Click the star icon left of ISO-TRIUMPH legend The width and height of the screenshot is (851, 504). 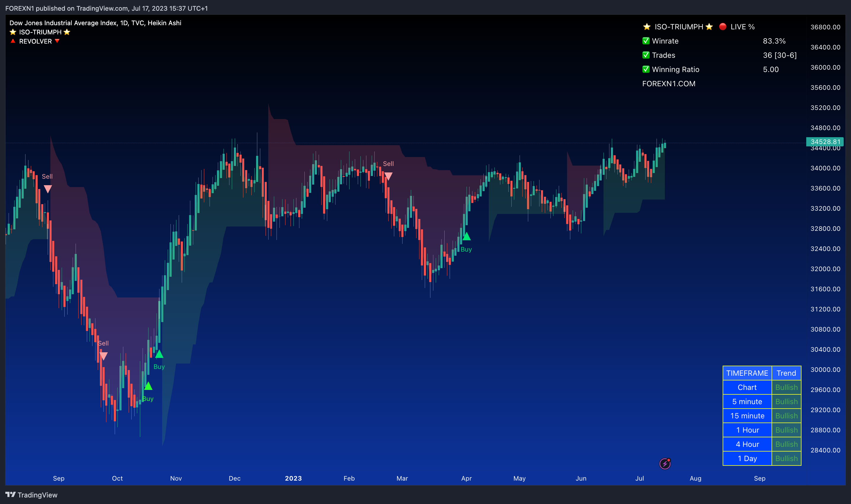(13, 32)
